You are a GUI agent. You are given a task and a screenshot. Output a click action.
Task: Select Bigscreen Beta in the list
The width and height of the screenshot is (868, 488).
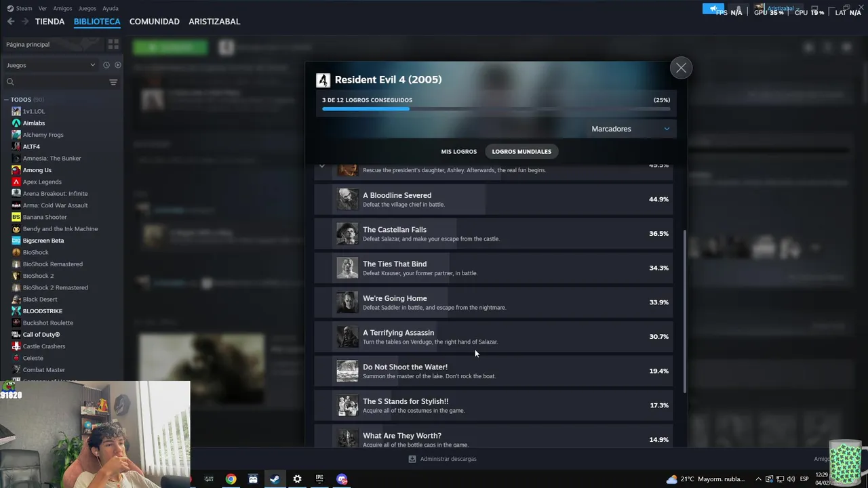click(43, 241)
